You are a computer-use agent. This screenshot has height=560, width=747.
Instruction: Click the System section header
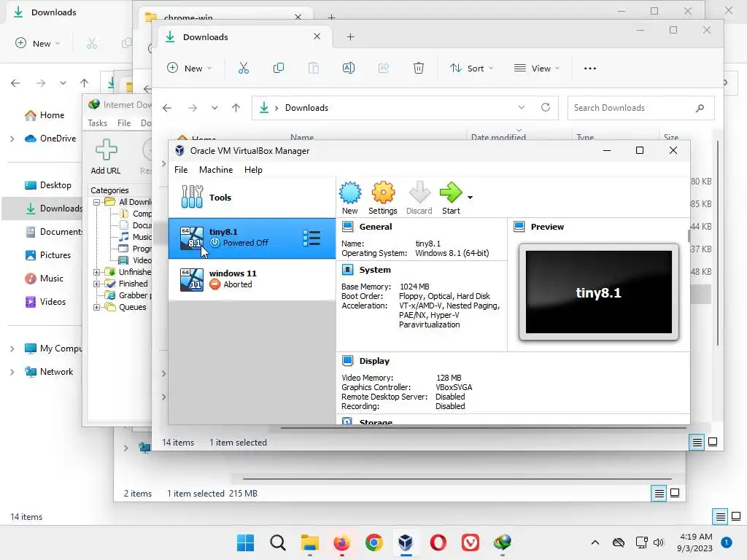click(375, 270)
